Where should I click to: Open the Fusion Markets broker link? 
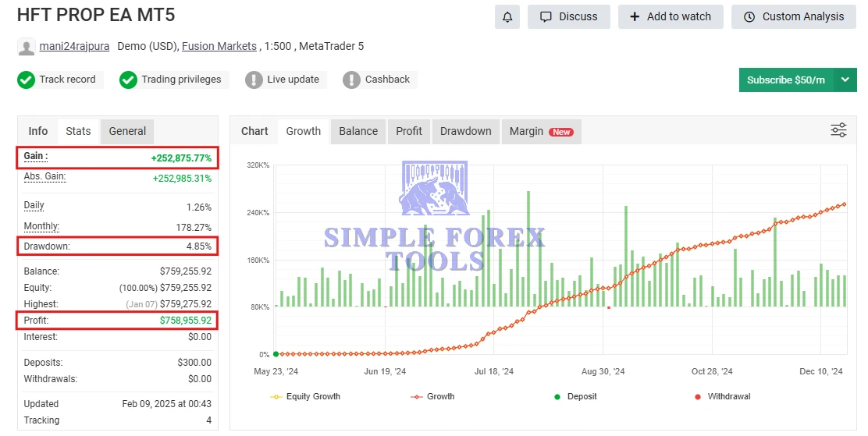(219, 46)
